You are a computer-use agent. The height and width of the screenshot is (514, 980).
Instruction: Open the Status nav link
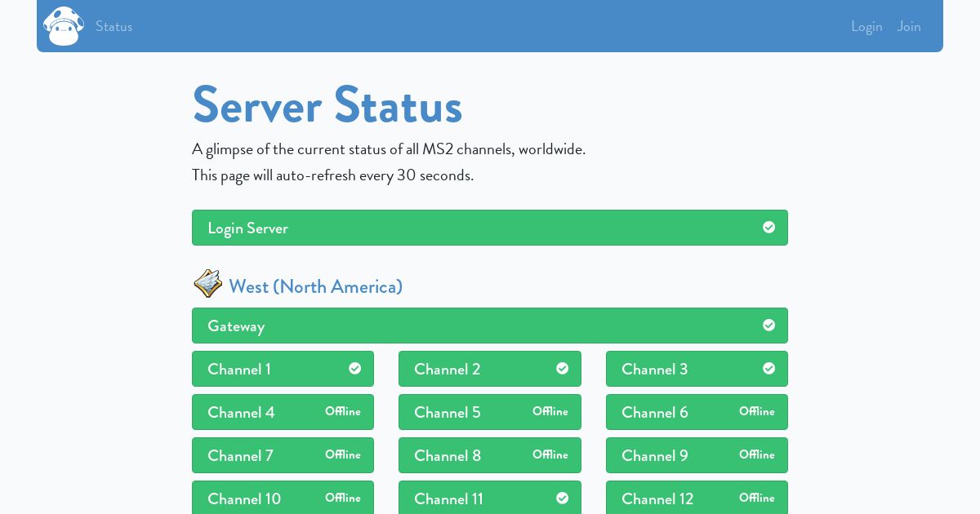click(x=114, y=26)
